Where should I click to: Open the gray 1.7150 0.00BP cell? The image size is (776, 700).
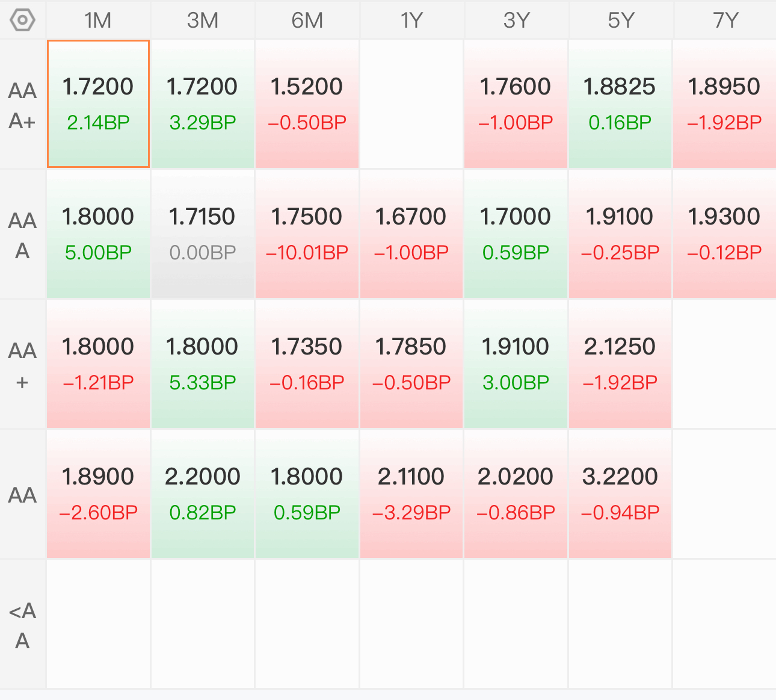tap(203, 234)
